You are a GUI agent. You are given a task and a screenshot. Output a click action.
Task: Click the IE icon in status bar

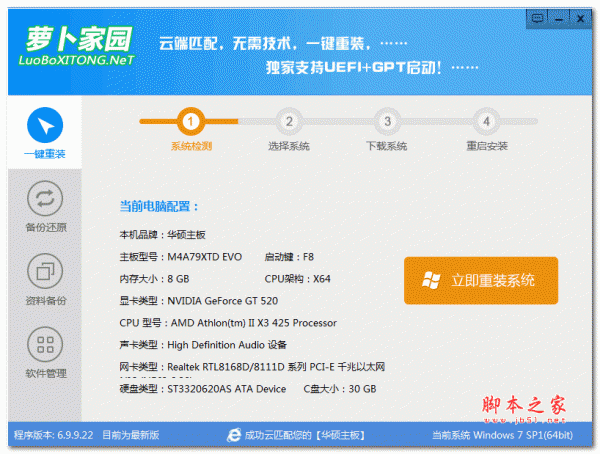(x=234, y=435)
